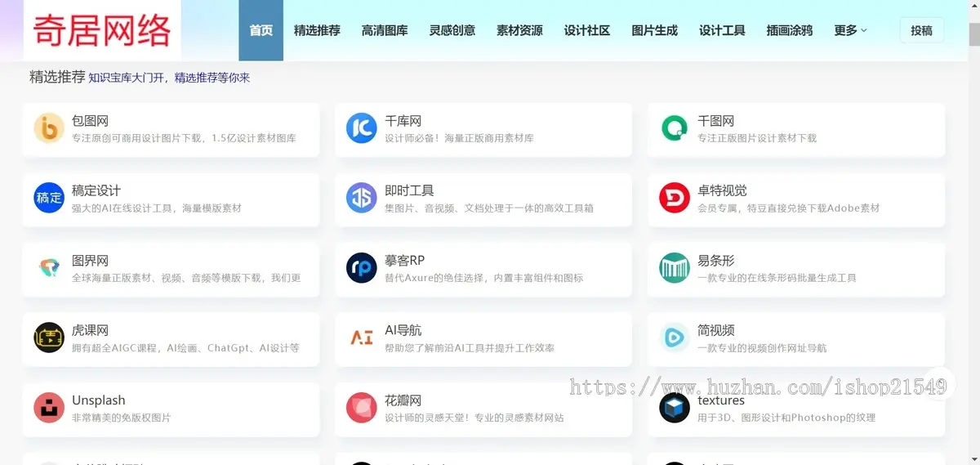Click the 千图网 green logo icon
980x465 pixels.
point(675,128)
